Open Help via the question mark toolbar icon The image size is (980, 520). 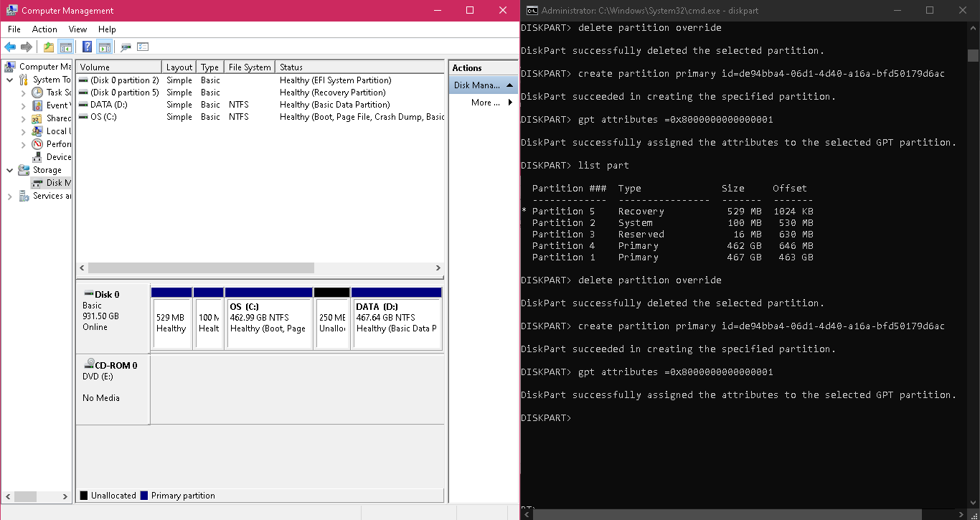(x=85, y=46)
